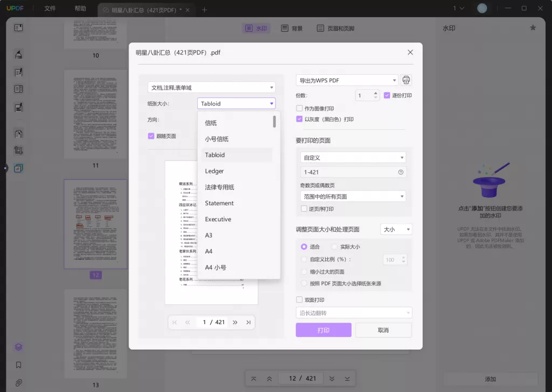Image resolution: width=552 pixels, height=392 pixels.
Task: Open the reader mode icon in left sidebar
Action: point(18,28)
